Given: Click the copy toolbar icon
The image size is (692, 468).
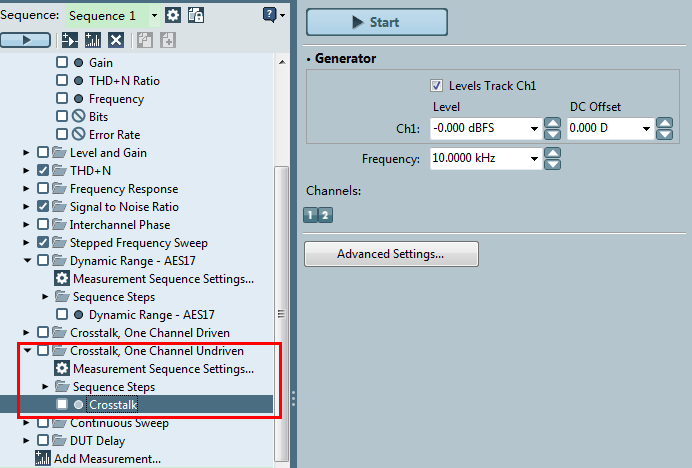Looking at the screenshot, I should coord(145,40).
